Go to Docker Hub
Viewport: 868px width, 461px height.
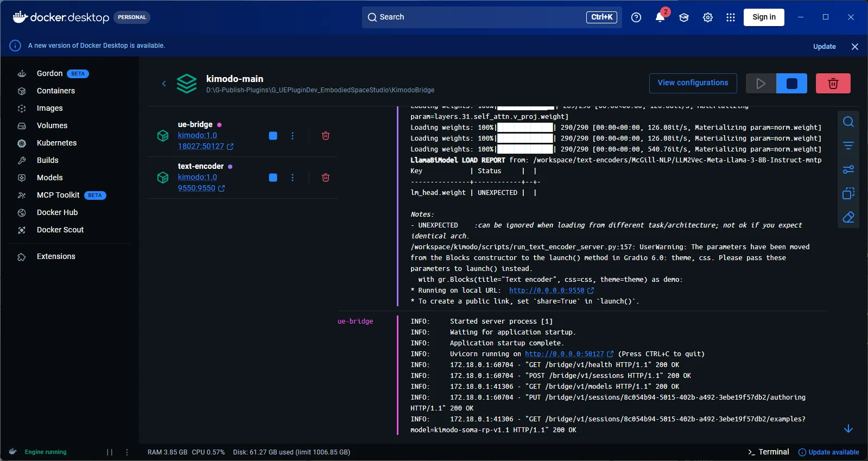tap(58, 212)
